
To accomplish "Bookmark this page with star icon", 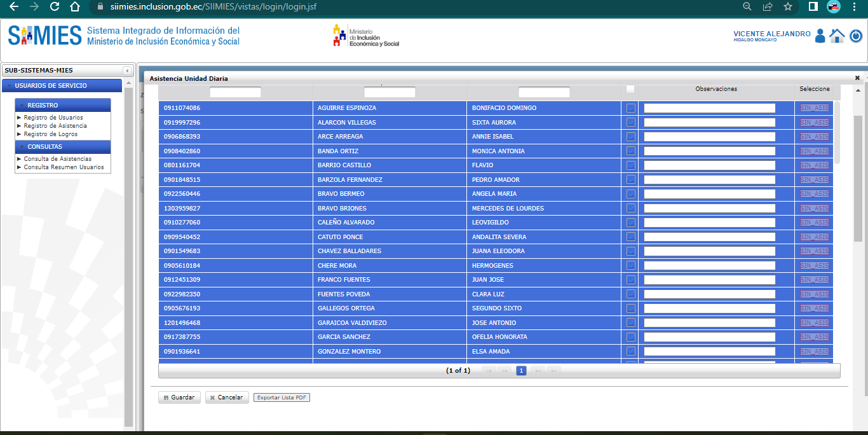I will pyautogui.click(x=788, y=7).
